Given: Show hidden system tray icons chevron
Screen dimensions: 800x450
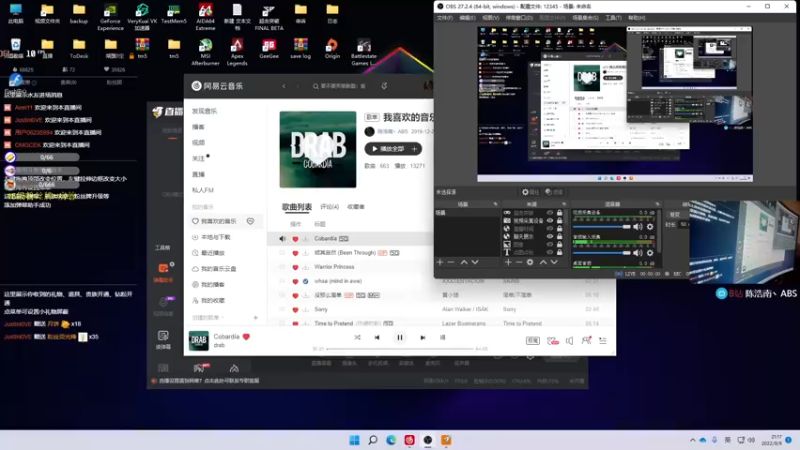Looking at the screenshot, I should tap(692, 440).
